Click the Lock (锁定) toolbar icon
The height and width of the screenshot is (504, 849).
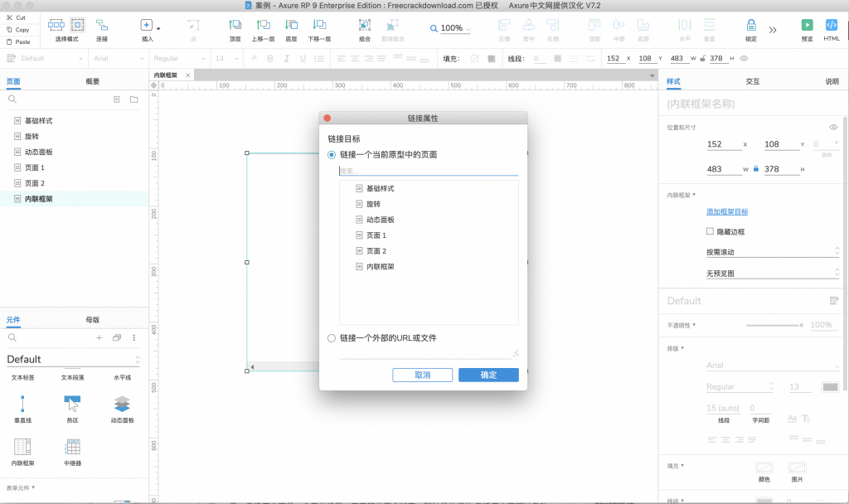(751, 26)
